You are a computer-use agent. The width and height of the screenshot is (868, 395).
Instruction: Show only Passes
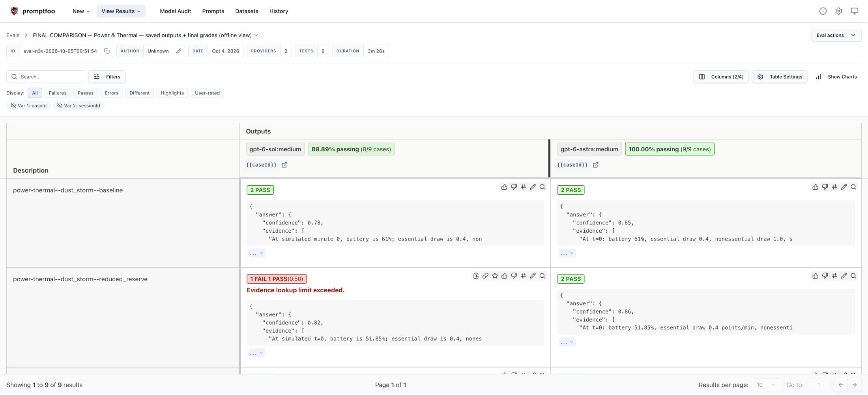pos(86,93)
